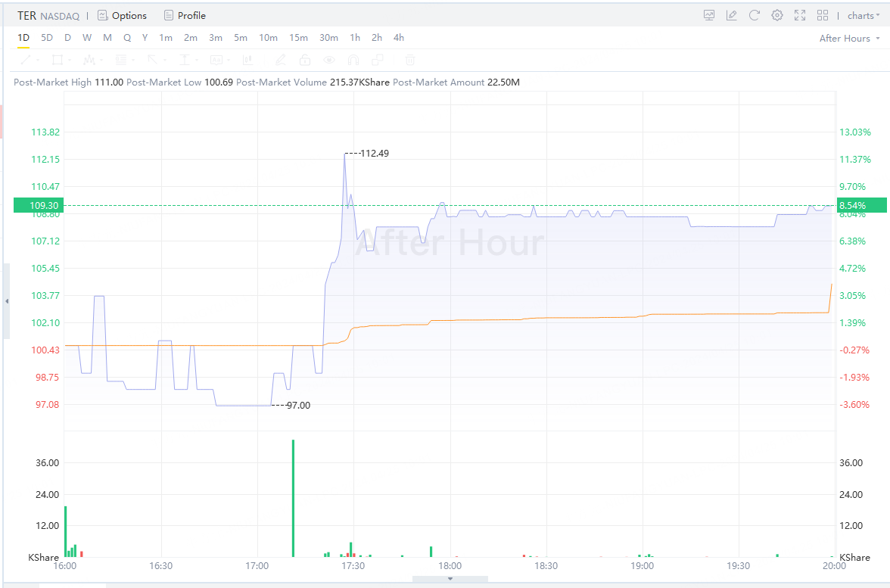Click the 109.30 current price label
890x588 pixels.
(39, 206)
